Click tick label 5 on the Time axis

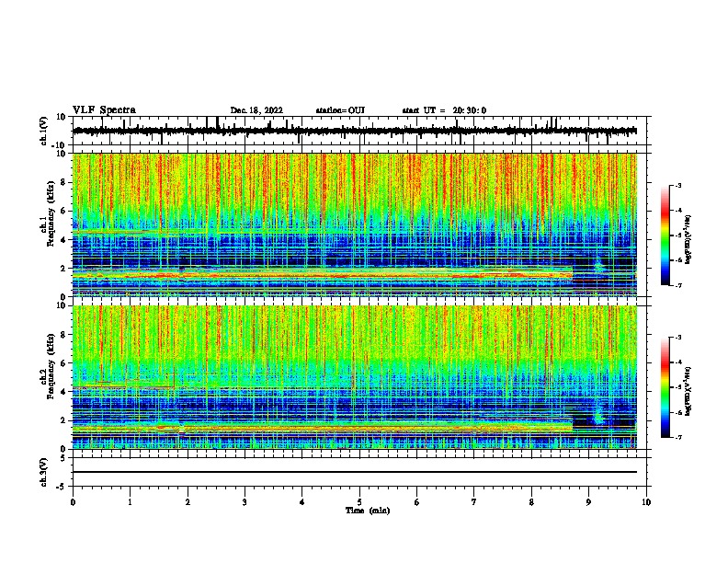[359, 502]
